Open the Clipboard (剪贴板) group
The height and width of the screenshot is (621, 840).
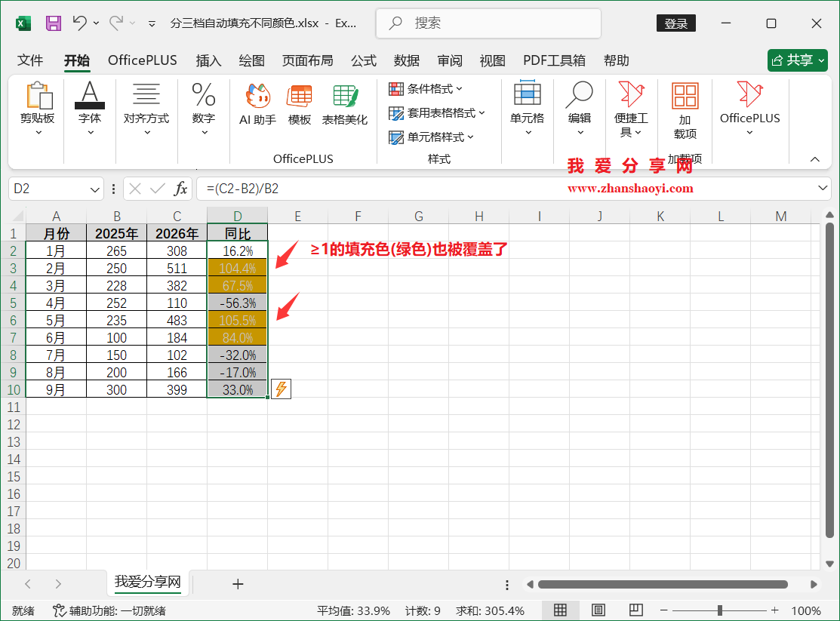point(38,109)
